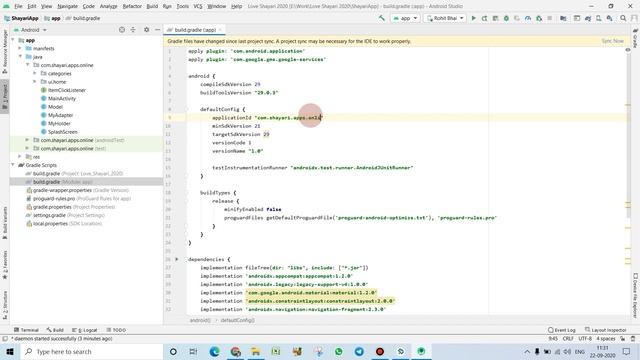This screenshot has width=640, height=360.
Task: Click the UTF-8 encoding in status bar
Action: 585,339
